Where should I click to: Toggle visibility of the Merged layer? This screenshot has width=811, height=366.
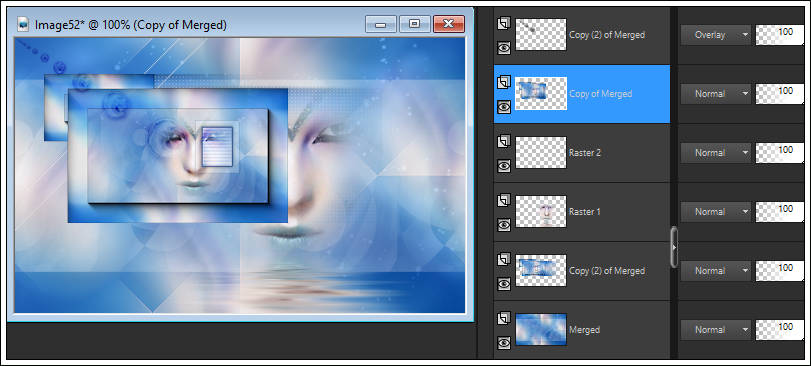tap(504, 342)
